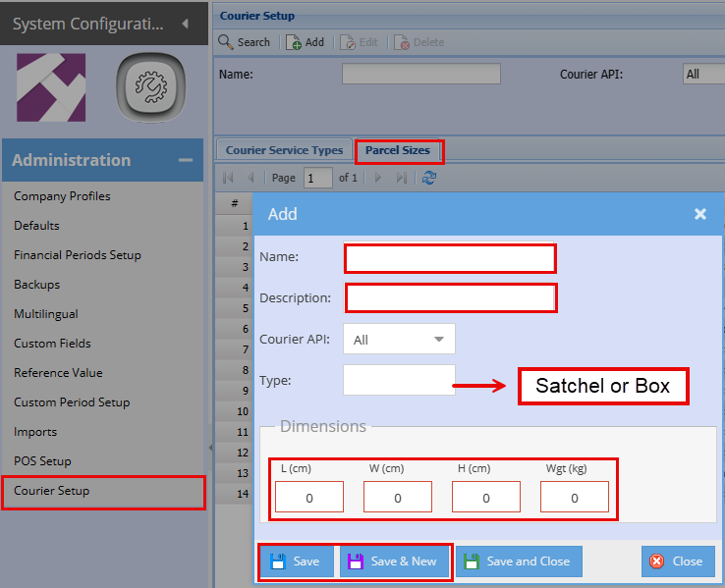This screenshot has width=725, height=588.
Task: Click the Type field in dialog
Action: 399,380
